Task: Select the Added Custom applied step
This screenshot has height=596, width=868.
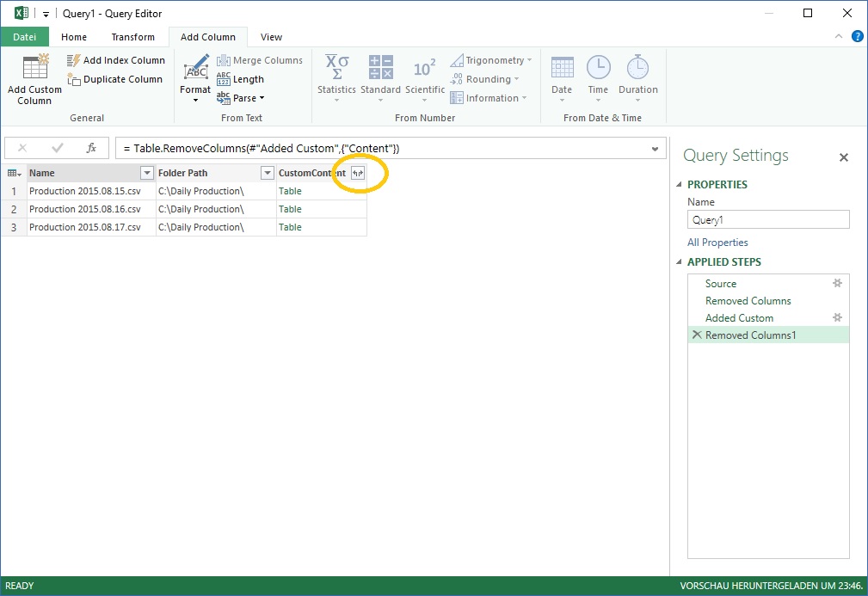Action: [x=739, y=318]
